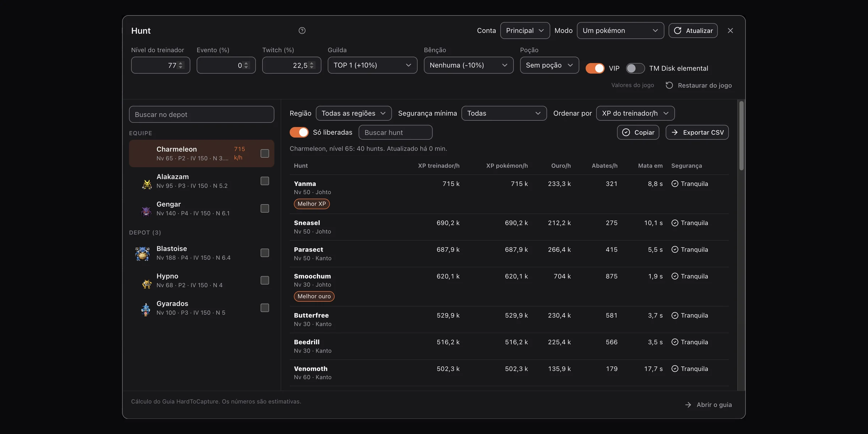868x434 pixels.
Task: Click the Nível do treinador stepper arrows
Action: (x=181, y=65)
